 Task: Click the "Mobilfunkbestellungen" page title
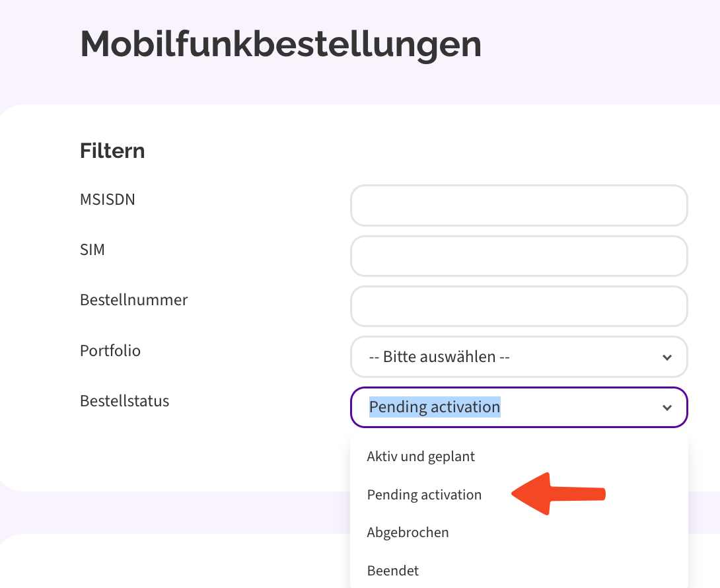280,44
